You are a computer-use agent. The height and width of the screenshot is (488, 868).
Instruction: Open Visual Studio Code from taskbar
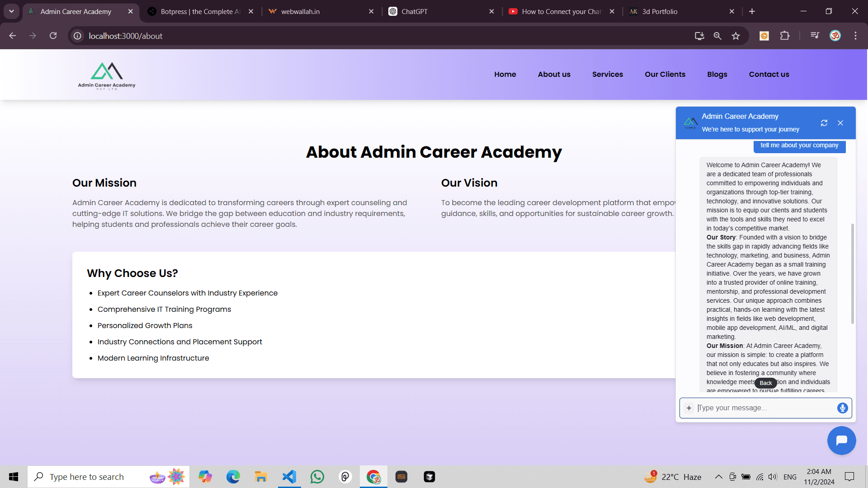point(289,477)
